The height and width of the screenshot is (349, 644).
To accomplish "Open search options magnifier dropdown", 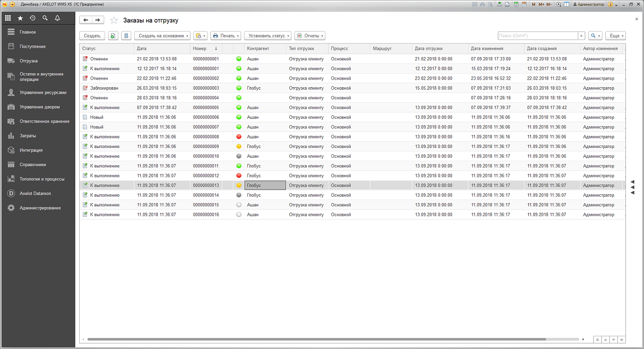I will pyautogui.click(x=595, y=36).
